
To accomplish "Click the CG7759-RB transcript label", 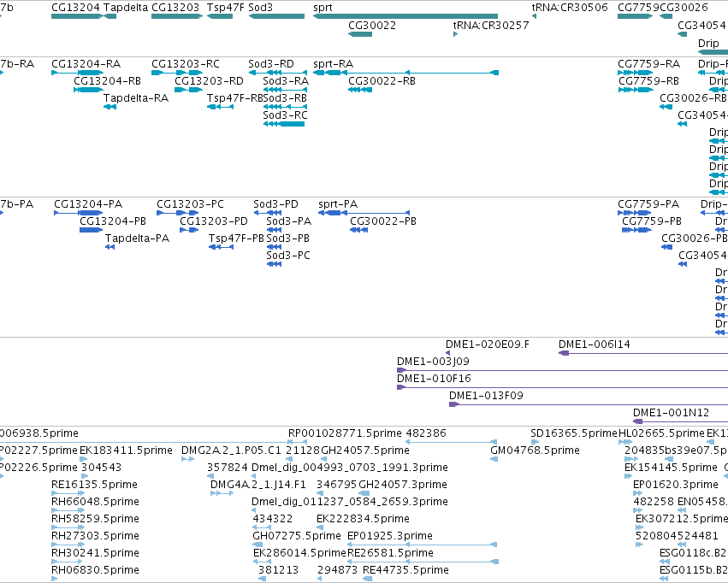I will coord(649,80).
